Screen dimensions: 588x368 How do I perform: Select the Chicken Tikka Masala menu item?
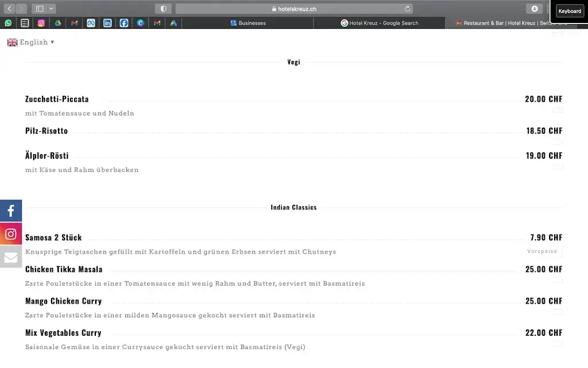coord(64,269)
